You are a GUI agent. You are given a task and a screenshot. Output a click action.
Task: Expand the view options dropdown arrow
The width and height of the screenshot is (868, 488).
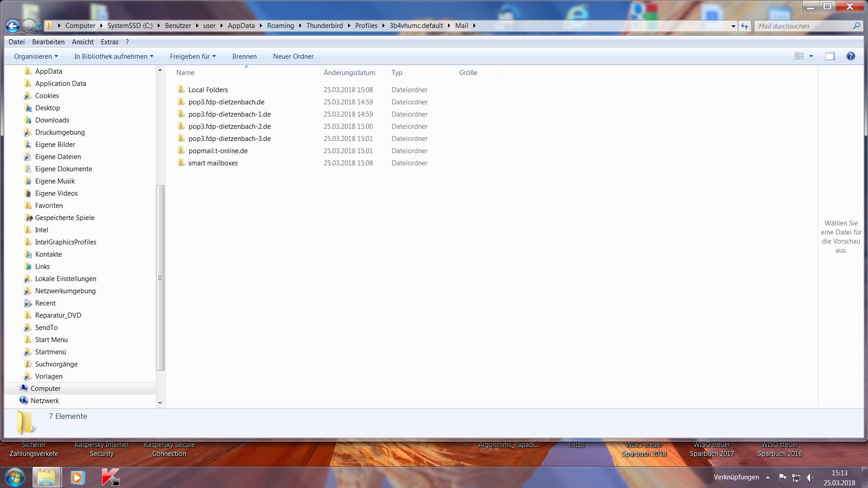pyautogui.click(x=811, y=56)
